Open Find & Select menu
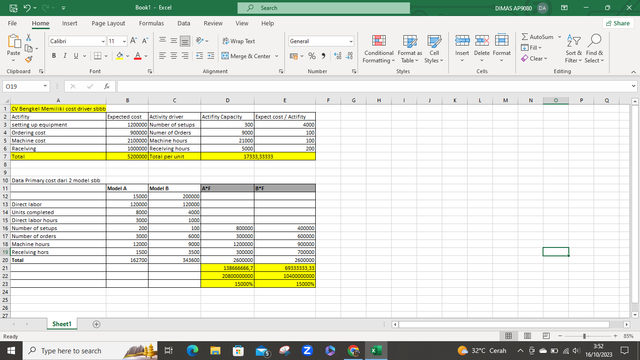 point(594,49)
